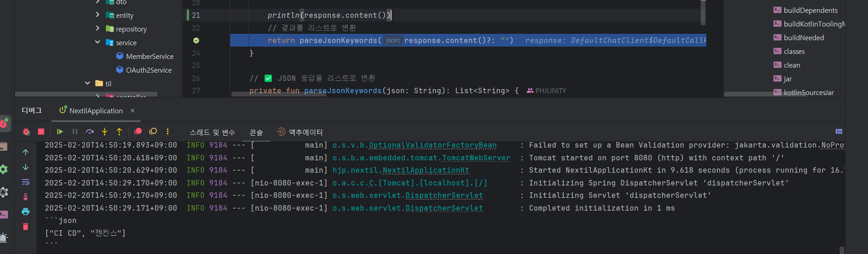This screenshot has height=254, width=868.
Task: Close the NextilApplication debug tab
Action: [132, 111]
